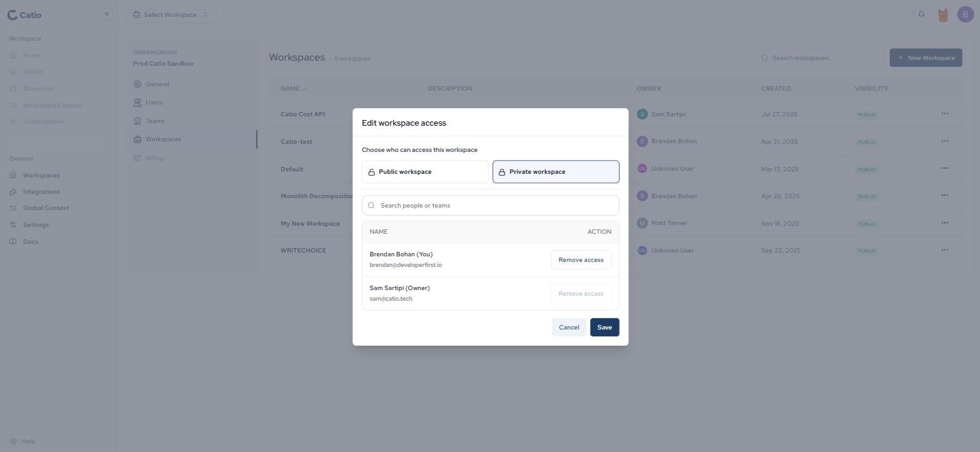Open the notifications bell
This screenshot has height=452, width=980.
pyautogui.click(x=921, y=14)
